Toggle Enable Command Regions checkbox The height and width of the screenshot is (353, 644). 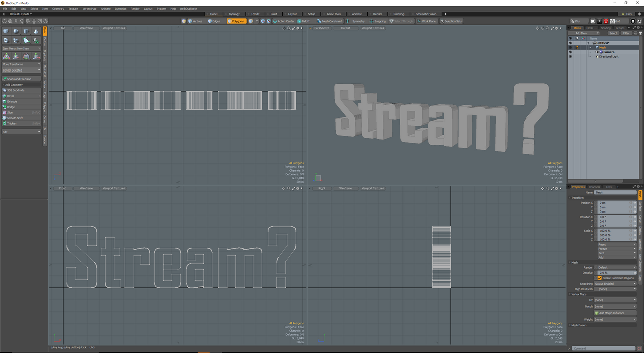[599, 278]
